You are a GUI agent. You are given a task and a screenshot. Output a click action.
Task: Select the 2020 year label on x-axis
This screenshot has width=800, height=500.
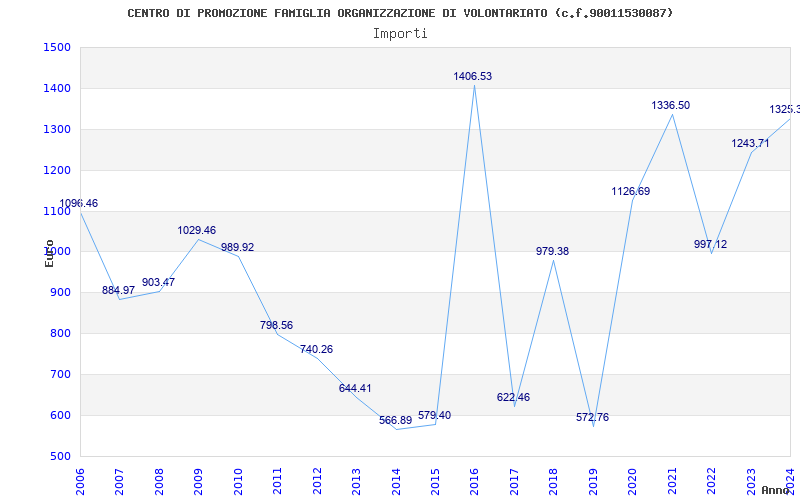coord(633,482)
